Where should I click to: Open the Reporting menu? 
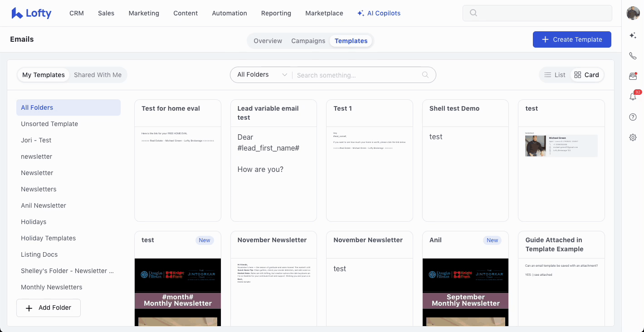[x=276, y=13]
